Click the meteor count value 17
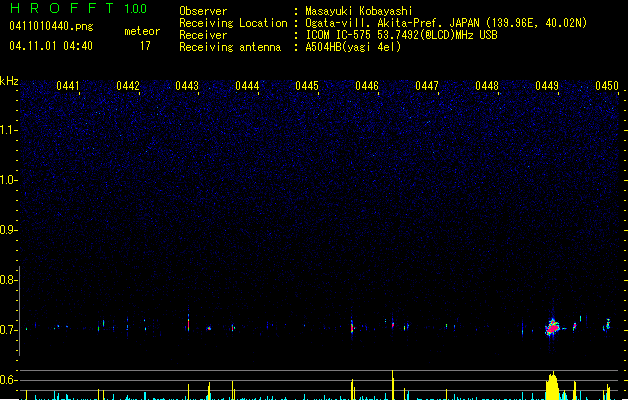Viewport: 629px width, 400px height. pyautogui.click(x=145, y=46)
